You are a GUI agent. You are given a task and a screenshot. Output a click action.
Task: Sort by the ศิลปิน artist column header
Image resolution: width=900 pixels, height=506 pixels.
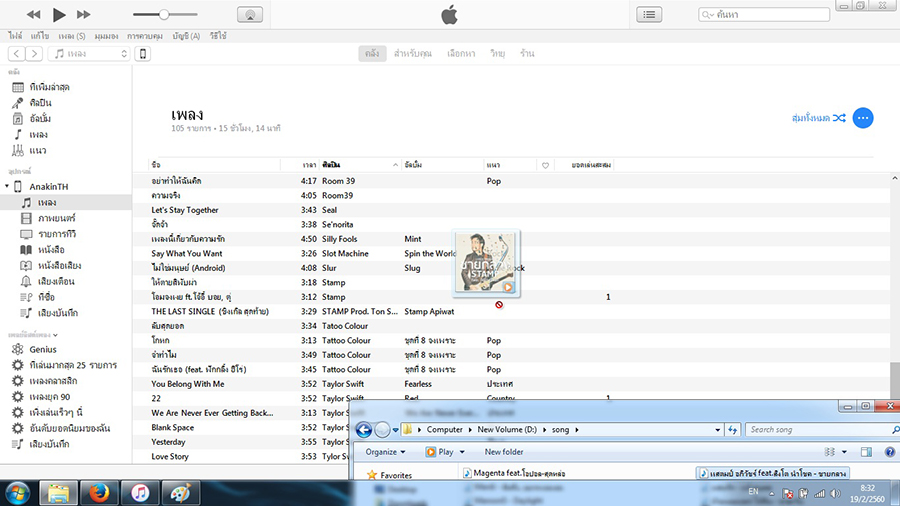(359, 165)
